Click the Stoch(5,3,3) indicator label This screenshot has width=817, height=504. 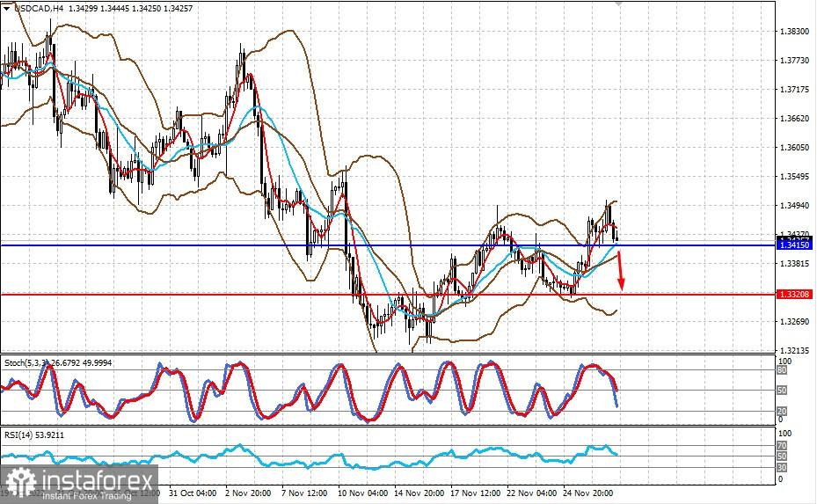58,362
